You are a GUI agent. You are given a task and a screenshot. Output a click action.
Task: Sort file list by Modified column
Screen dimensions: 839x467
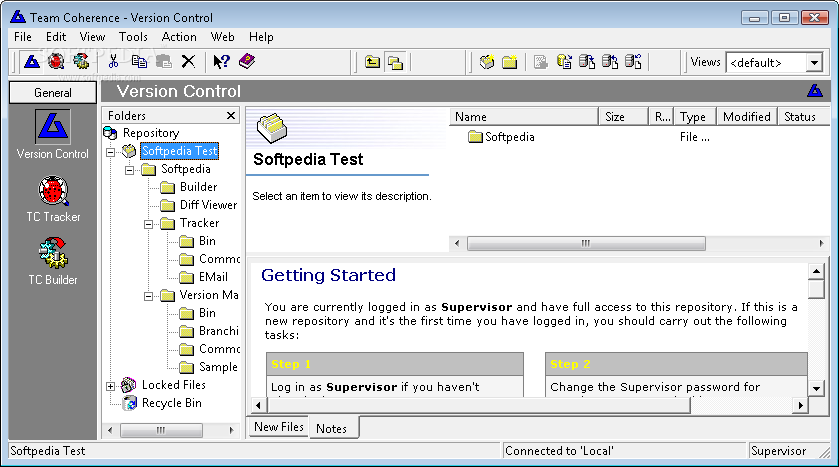(x=746, y=117)
